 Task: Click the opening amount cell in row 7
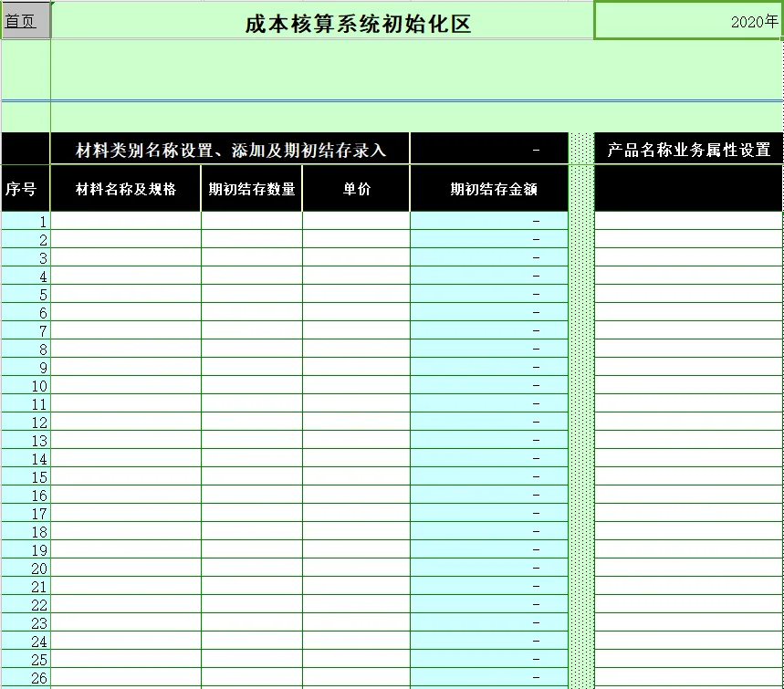tap(489, 330)
